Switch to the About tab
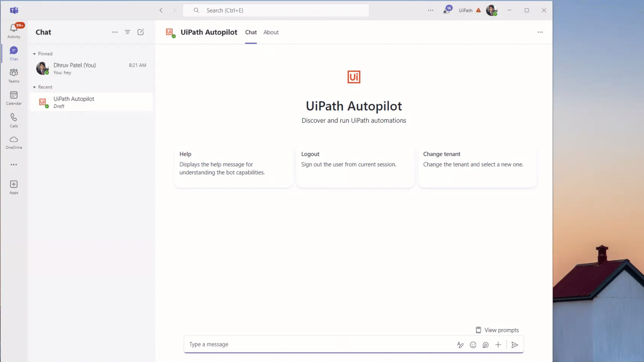This screenshot has width=644, height=362. point(271,32)
